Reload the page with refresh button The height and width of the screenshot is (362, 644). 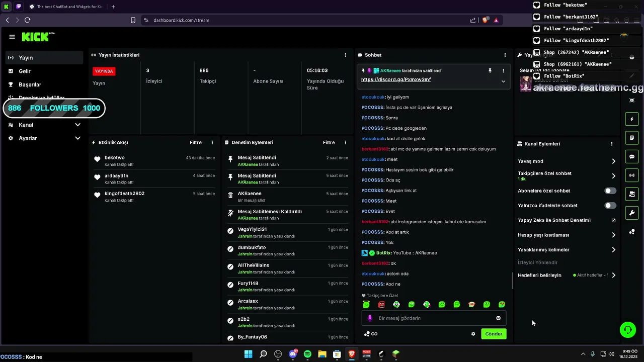pos(28,20)
